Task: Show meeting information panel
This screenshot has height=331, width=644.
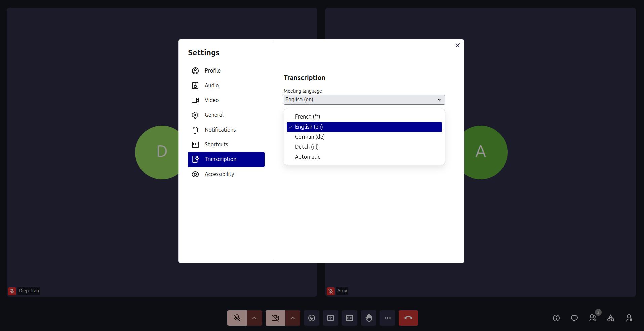Action: click(556, 318)
